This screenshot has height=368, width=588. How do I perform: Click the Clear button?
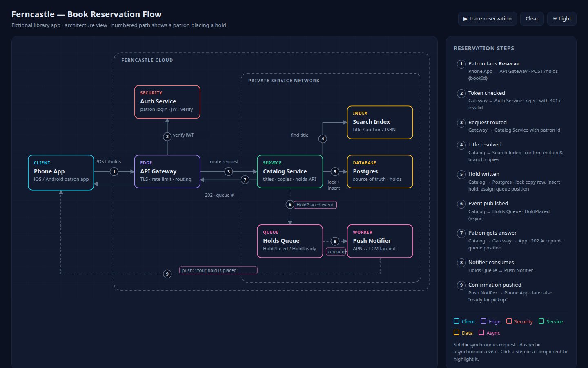(532, 19)
